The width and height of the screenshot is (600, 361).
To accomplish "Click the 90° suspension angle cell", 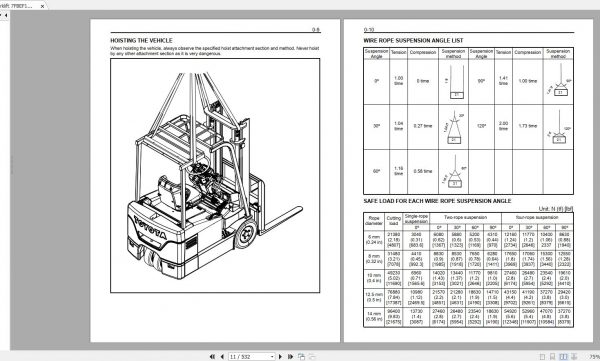I will [x=481, y=81].
